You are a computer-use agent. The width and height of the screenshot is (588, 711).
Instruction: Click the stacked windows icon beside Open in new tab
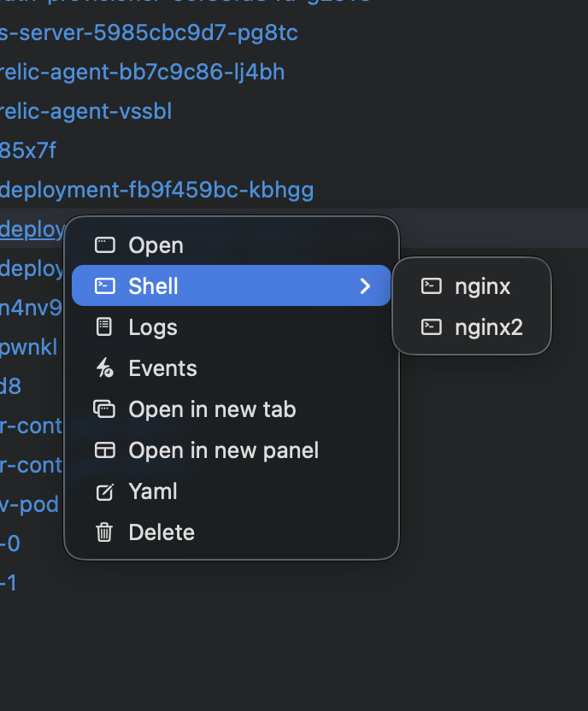[x=103, y=408]
